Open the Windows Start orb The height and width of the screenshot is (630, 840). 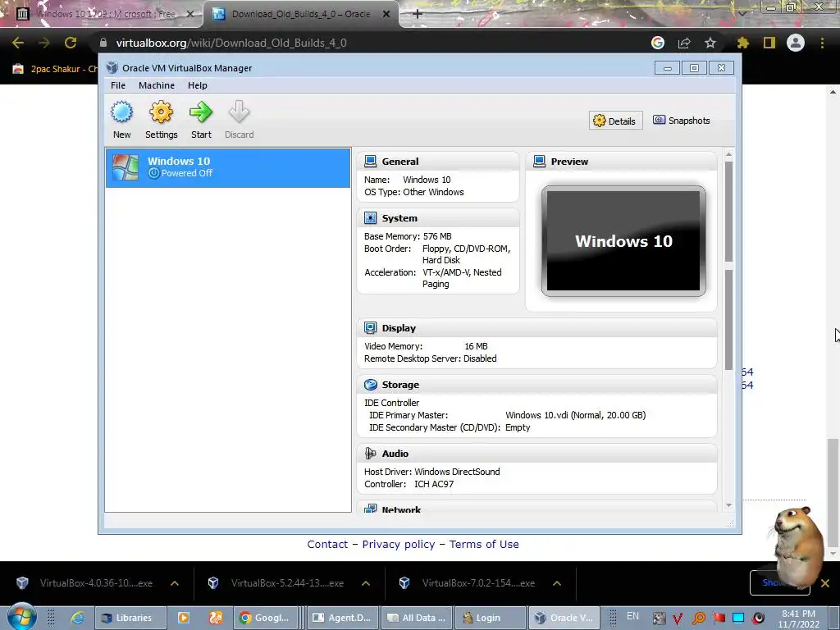tap(22, 617)
